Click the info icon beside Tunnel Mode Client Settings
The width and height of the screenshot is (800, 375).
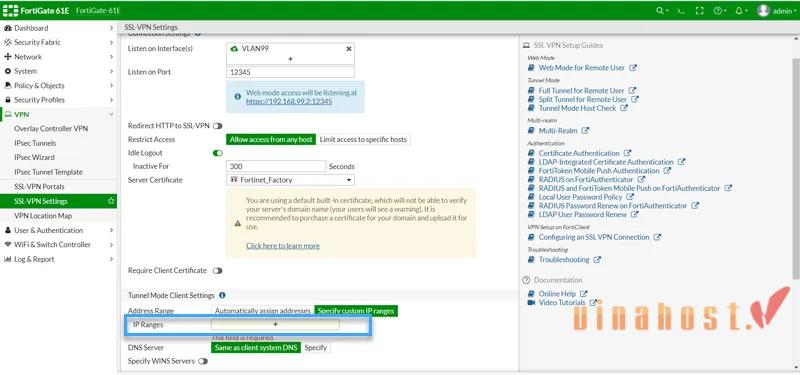click(x=222, y=295)
